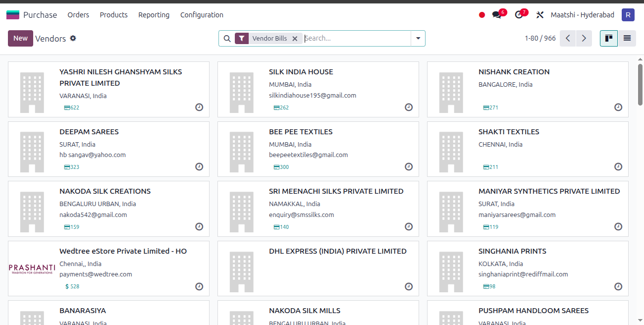The height and width of the screenshot is (325, 644).
Task: Open the Configuration menu
Action: 202,15
